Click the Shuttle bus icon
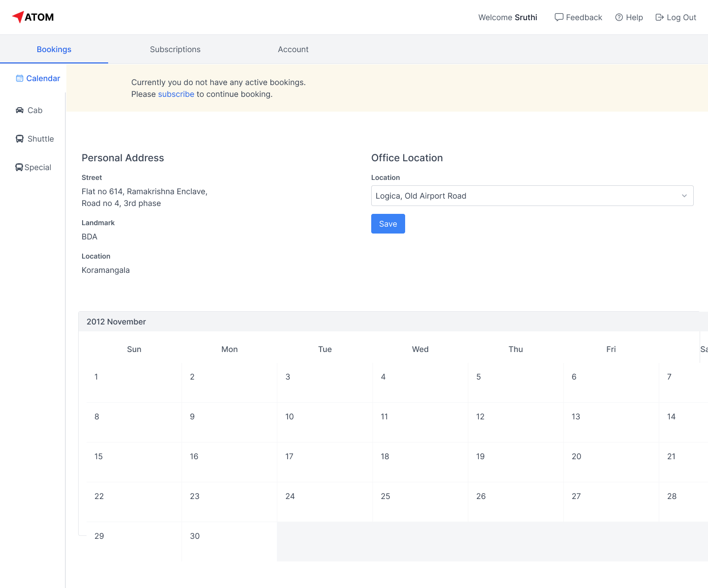This screenshot has height=588, width=708. pos(20,139)
